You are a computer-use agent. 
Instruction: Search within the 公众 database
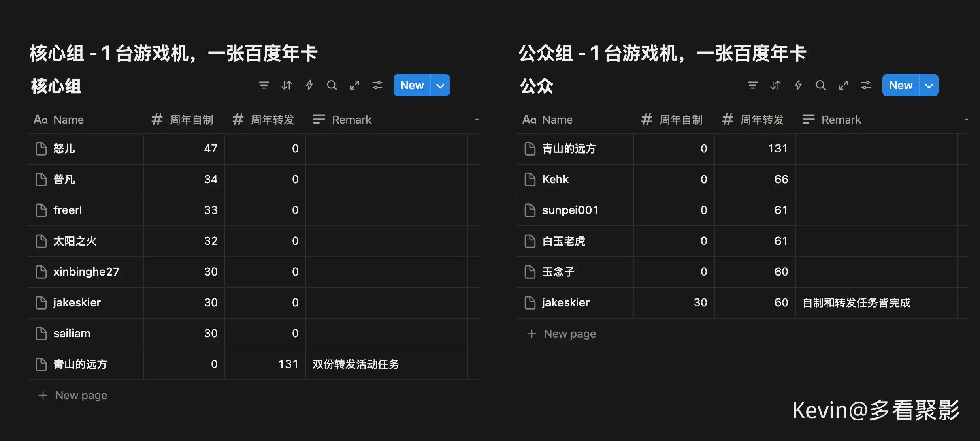click(x=821, y=85)
